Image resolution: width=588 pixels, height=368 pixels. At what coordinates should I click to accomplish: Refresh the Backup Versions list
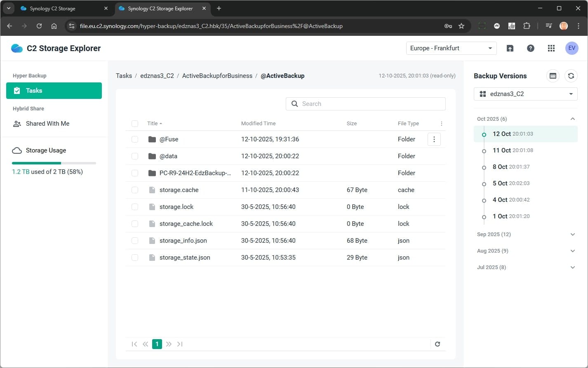pos(571,76)
